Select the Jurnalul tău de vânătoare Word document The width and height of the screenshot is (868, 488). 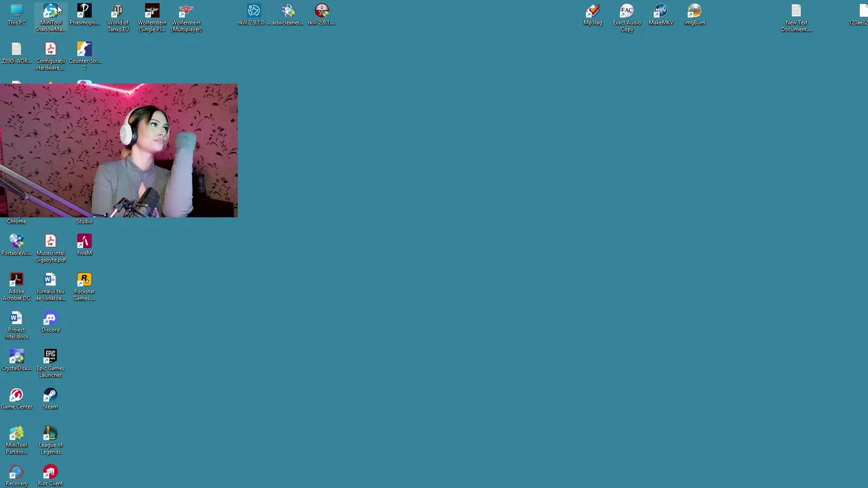tap(50, 287)
